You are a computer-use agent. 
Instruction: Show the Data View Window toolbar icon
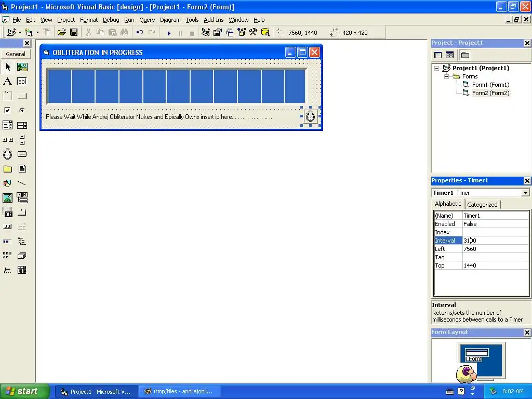(265, 33)
